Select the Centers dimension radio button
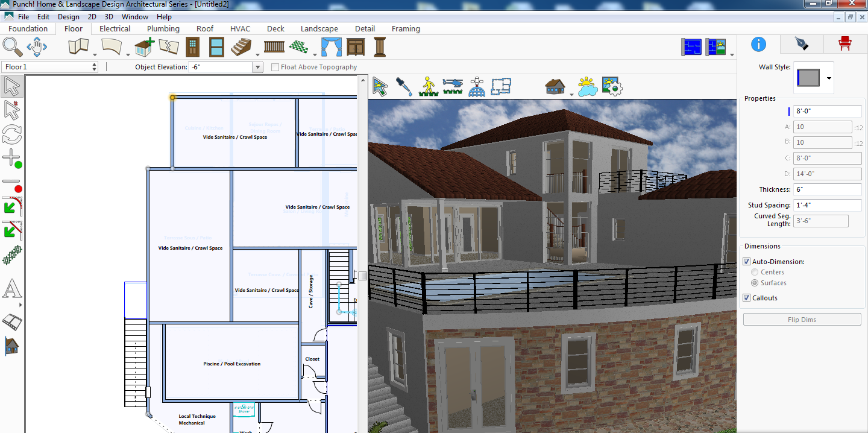 755,271
